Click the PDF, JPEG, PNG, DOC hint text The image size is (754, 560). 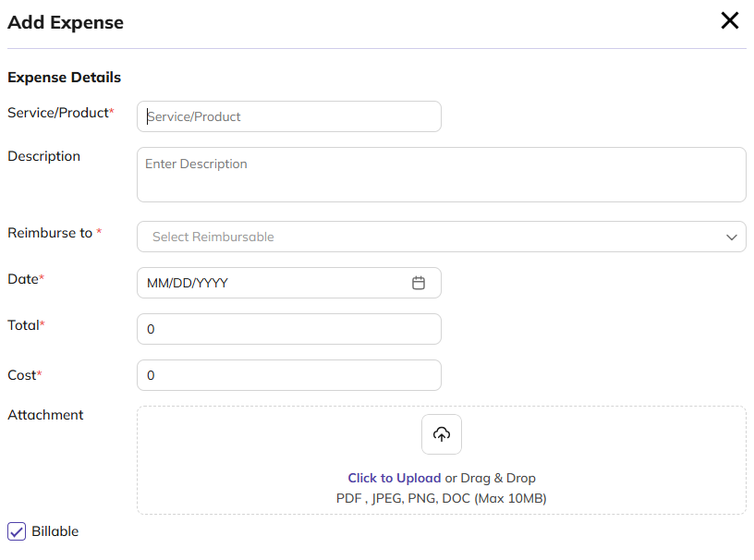(x=441, y=498)
